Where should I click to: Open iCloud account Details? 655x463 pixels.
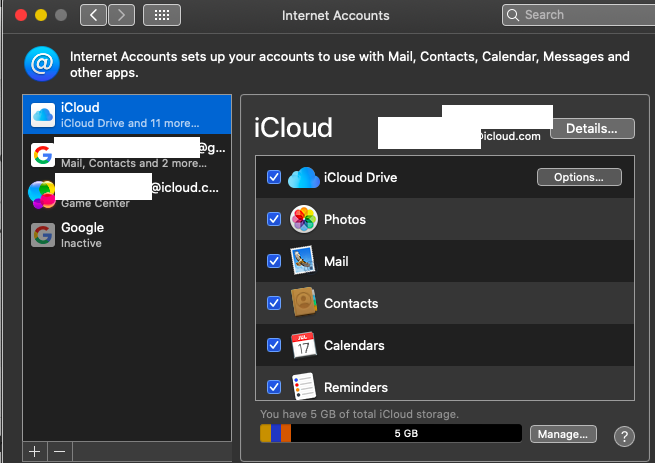coord(592,129)
